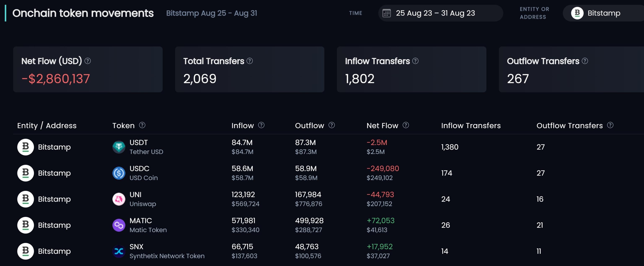
Task: Click the -44,793 net flow value
Action: click(380, 194)
